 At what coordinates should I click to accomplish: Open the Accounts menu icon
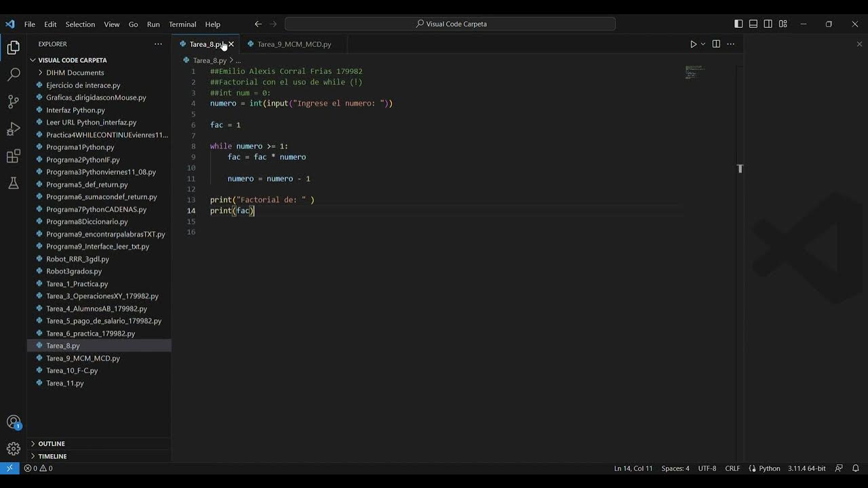tap(13, 422)
